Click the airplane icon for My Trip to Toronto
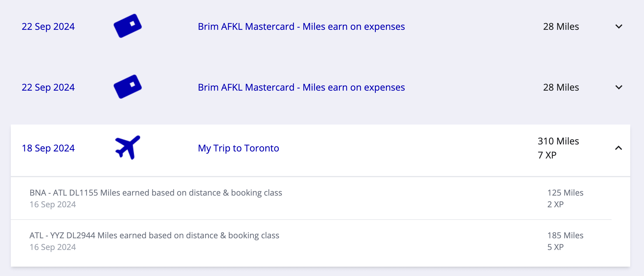 click(128, 147)
